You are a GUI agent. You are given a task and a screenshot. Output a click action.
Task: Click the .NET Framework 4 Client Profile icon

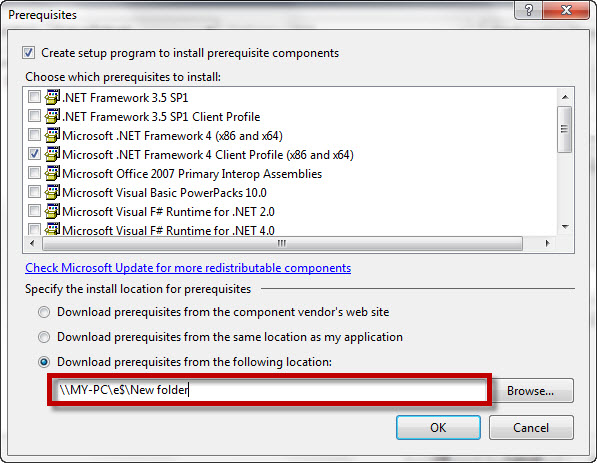click(52, 154)
